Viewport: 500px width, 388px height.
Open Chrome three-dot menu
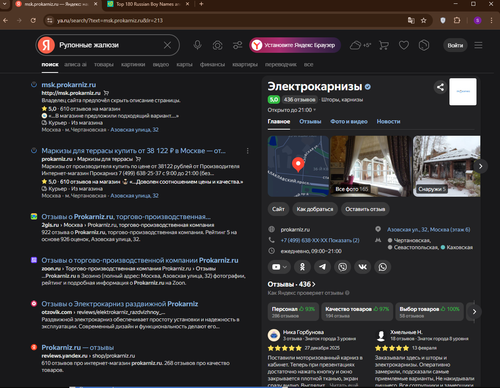pyautogui.click(x=491, y=21)
